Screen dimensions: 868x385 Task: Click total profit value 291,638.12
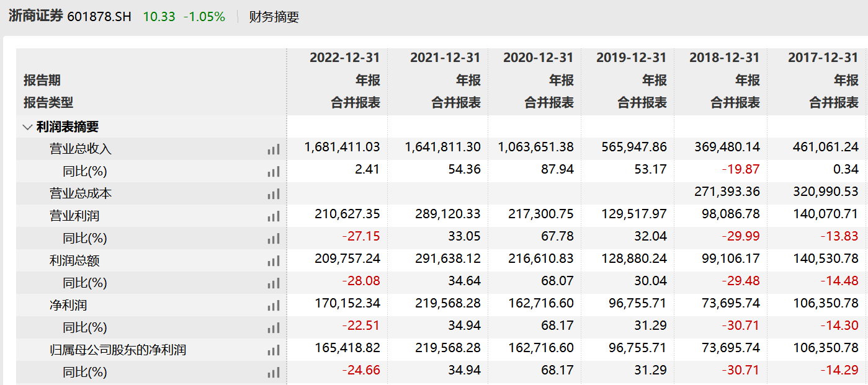(448, 259)
